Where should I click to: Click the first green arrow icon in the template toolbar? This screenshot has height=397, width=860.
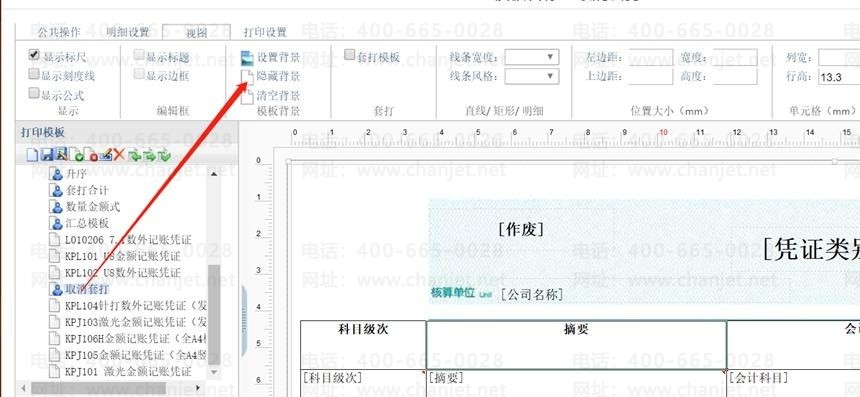click(x=135, y=156)
